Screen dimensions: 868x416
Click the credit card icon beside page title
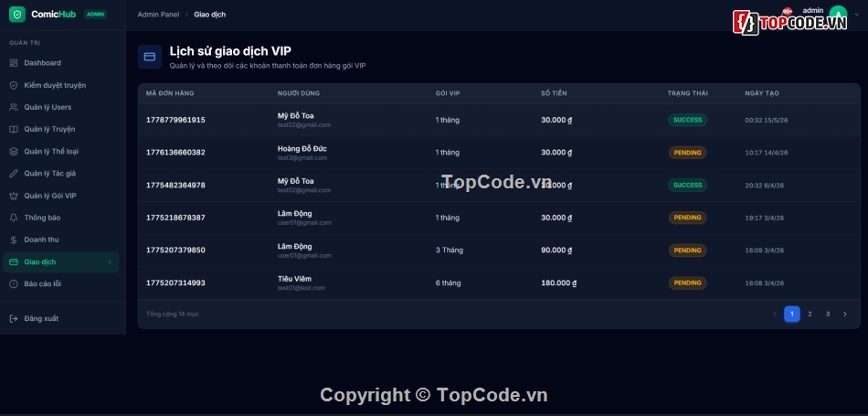tap(150, 57)
